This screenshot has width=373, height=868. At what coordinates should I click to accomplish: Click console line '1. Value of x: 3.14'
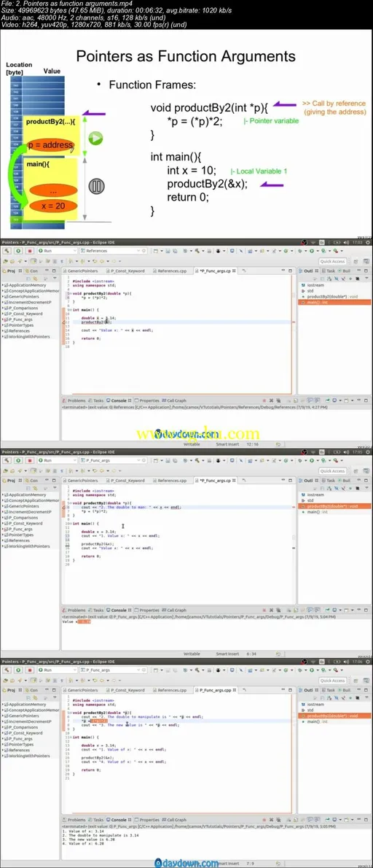click(x=82, y=832)
